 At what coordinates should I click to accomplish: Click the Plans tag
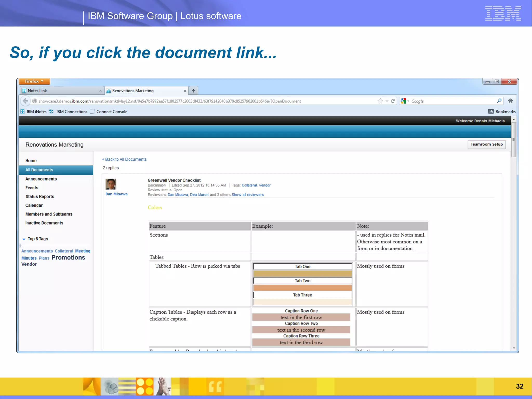(44, 258)
